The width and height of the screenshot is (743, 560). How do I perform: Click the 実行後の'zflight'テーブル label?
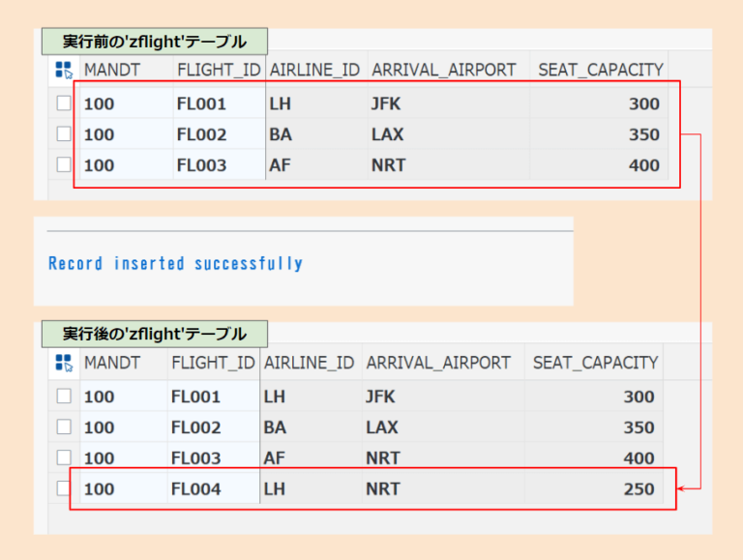(155, 335)
